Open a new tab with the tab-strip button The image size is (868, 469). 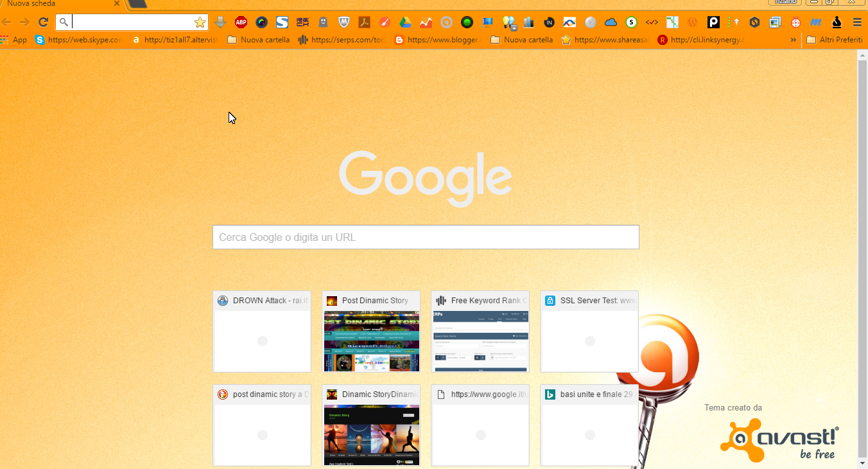tap(138, 4)
